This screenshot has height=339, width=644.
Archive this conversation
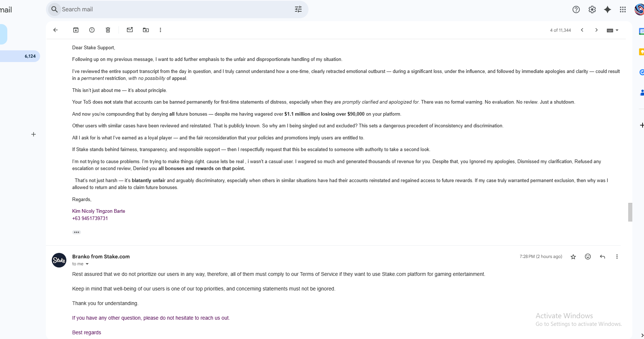click(x=76, y=30)
